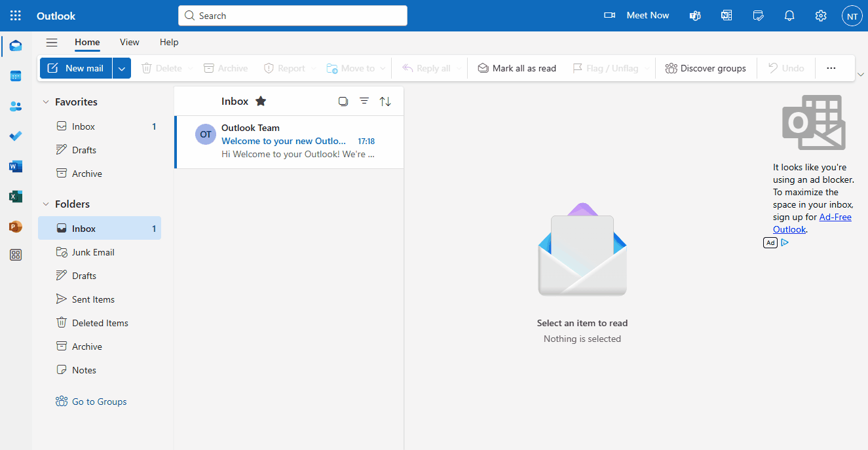Click Discover groups button
Image resolution: width=868 pixels, height=450 pixels.
point(706,68)
